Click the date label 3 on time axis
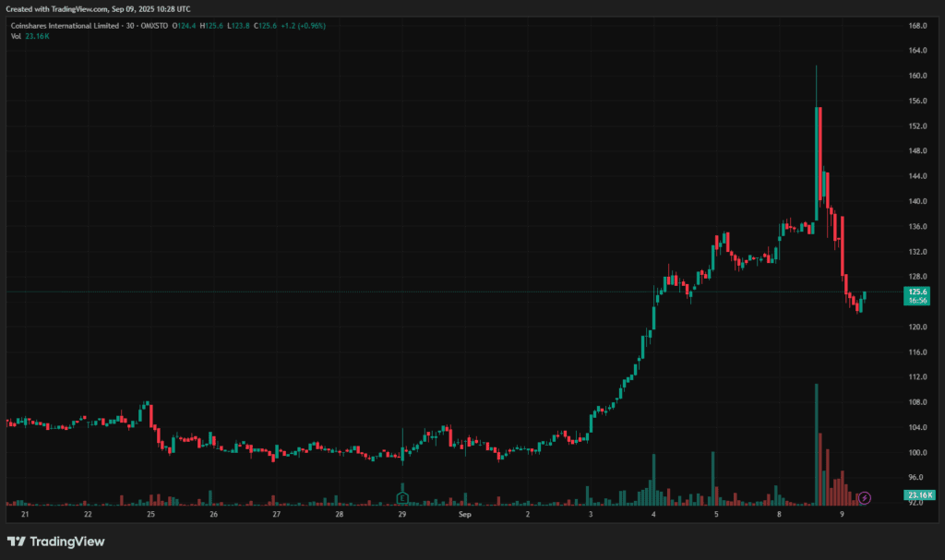Screen dimensions: 945x560 point(591,514)
